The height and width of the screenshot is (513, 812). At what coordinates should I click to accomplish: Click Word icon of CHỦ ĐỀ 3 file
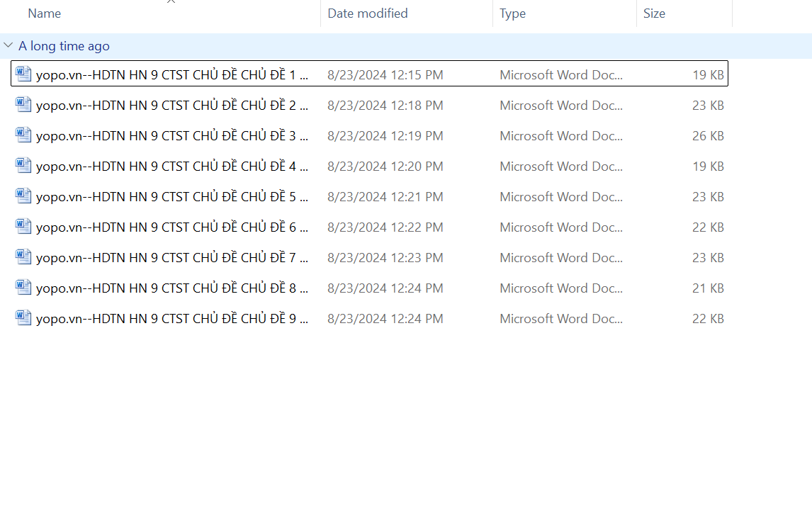23,135
